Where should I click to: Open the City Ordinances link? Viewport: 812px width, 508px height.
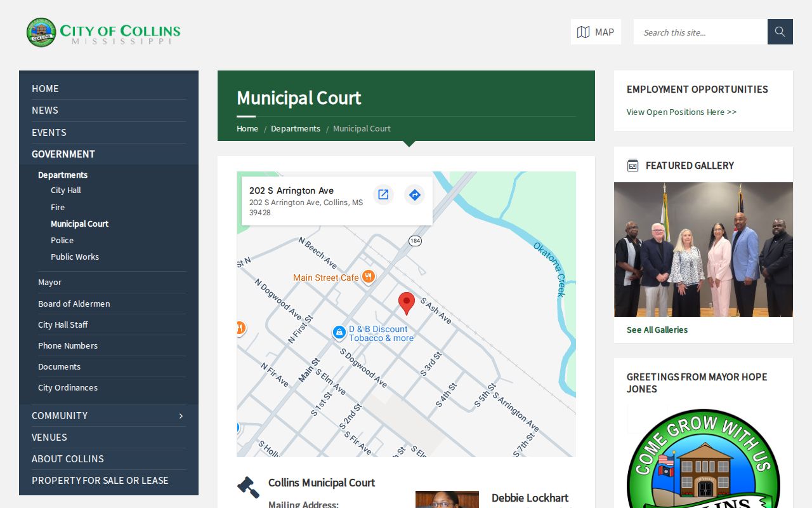pyautogui.click(x=68, y=387)
